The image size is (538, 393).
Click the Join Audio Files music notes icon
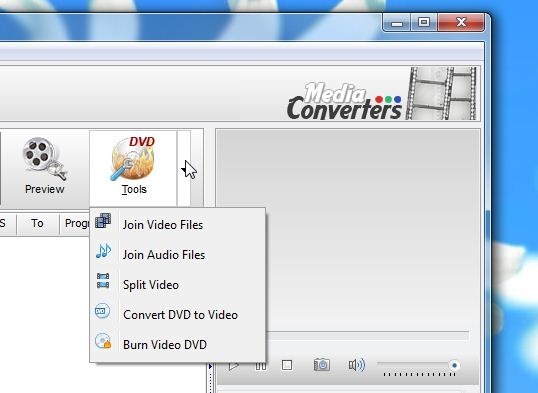pyautogui.click(x=103, y=251)
